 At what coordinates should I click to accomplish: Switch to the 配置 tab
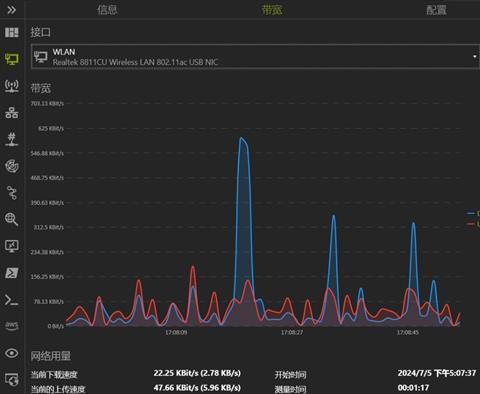(x=436, y=10)
